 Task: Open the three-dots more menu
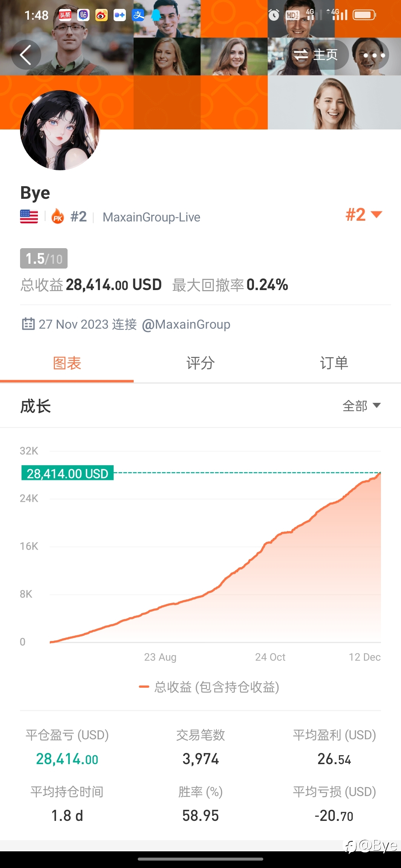(374, 55)
